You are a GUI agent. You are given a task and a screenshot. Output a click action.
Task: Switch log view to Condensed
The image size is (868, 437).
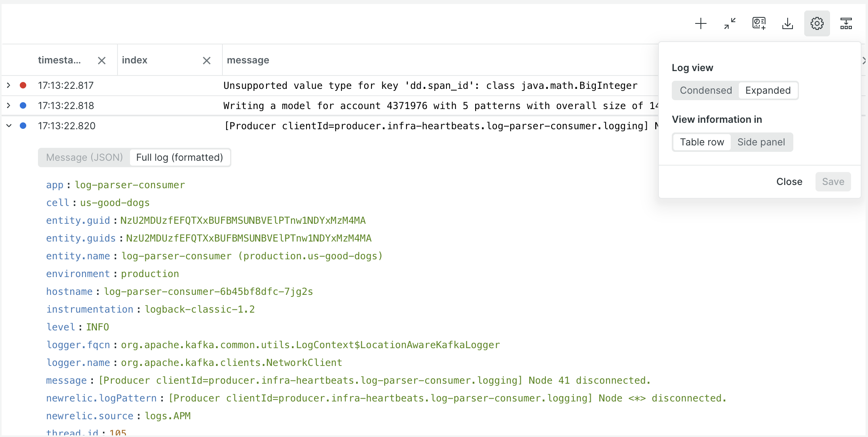(705, 90)
